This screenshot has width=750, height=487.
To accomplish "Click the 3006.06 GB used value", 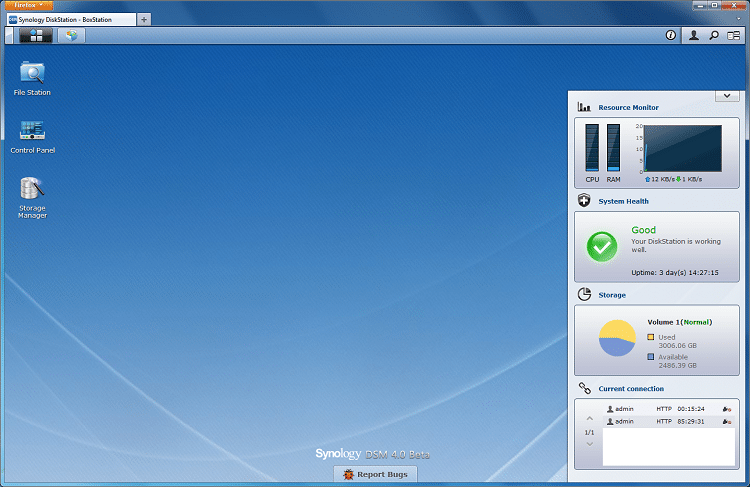I will click(x=677, y=345).
